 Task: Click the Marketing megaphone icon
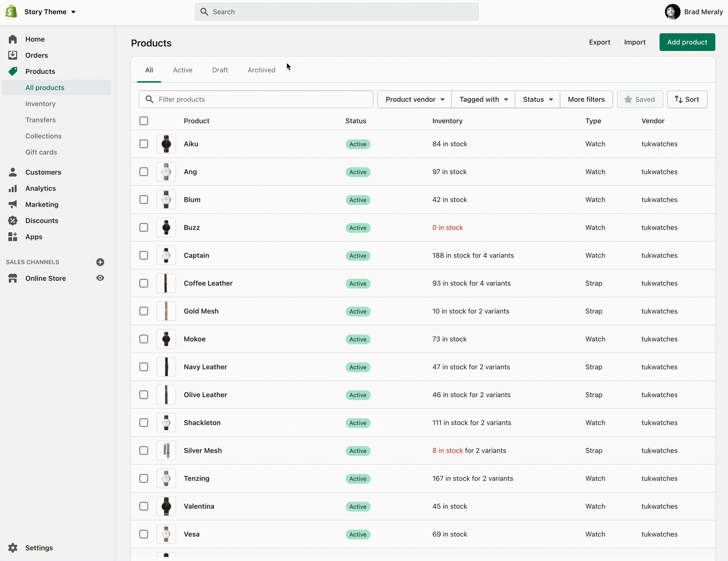[x=13, y=204]
